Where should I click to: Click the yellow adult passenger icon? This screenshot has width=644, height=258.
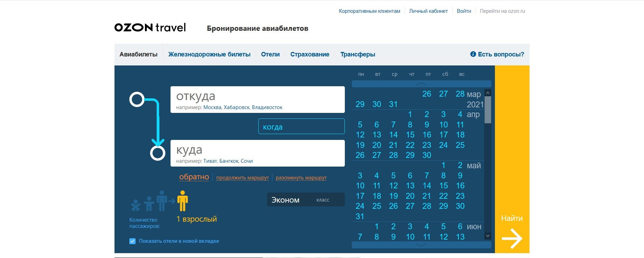click(182, 201)
